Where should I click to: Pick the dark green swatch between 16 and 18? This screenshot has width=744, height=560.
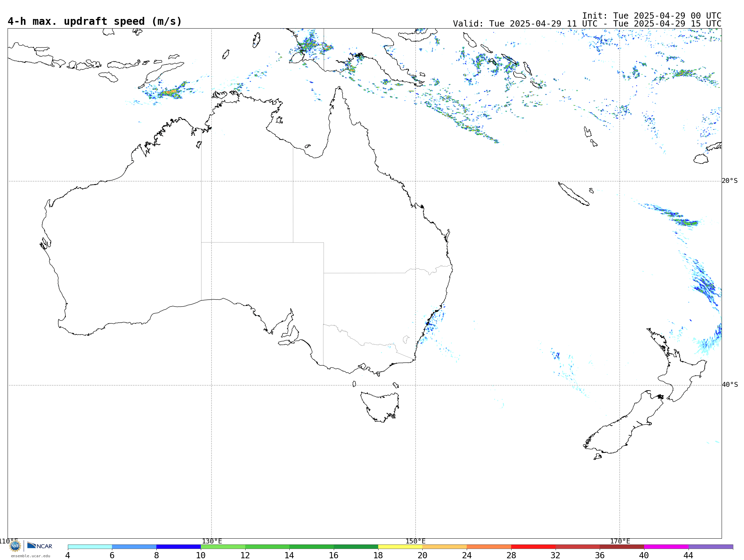pyautogui.click(x=356, y=547)
